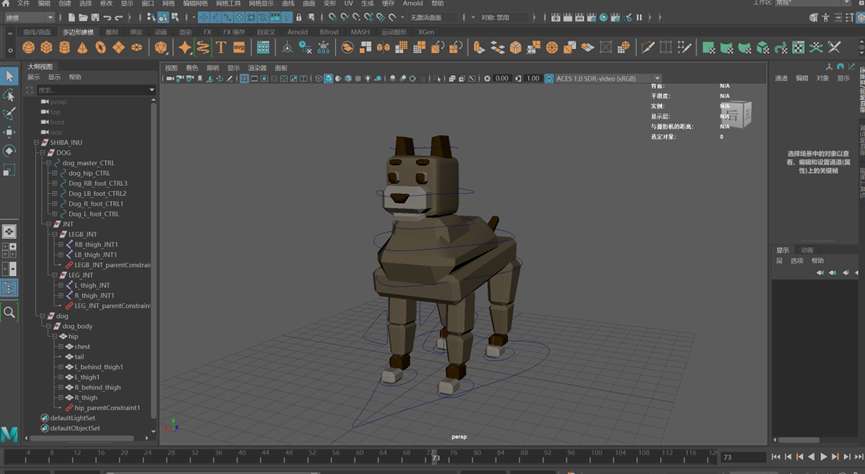Create a polygon torus from shelf
Viewport: 865px width, 474px height.
pos(100,47)
